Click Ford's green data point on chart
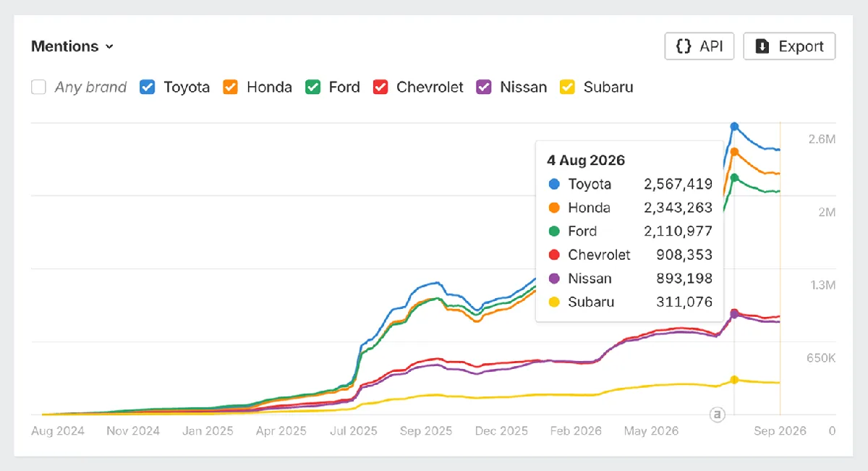 [x=734, y=178]
